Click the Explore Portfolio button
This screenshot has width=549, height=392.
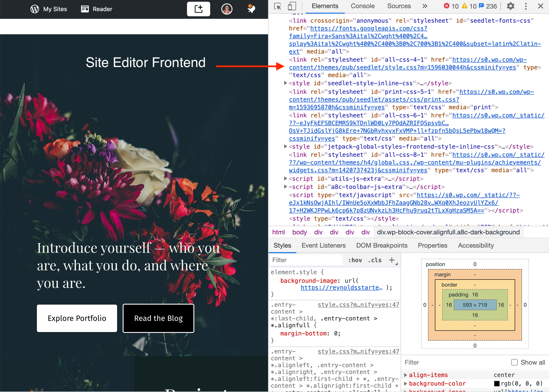click(x=77, y=318)
